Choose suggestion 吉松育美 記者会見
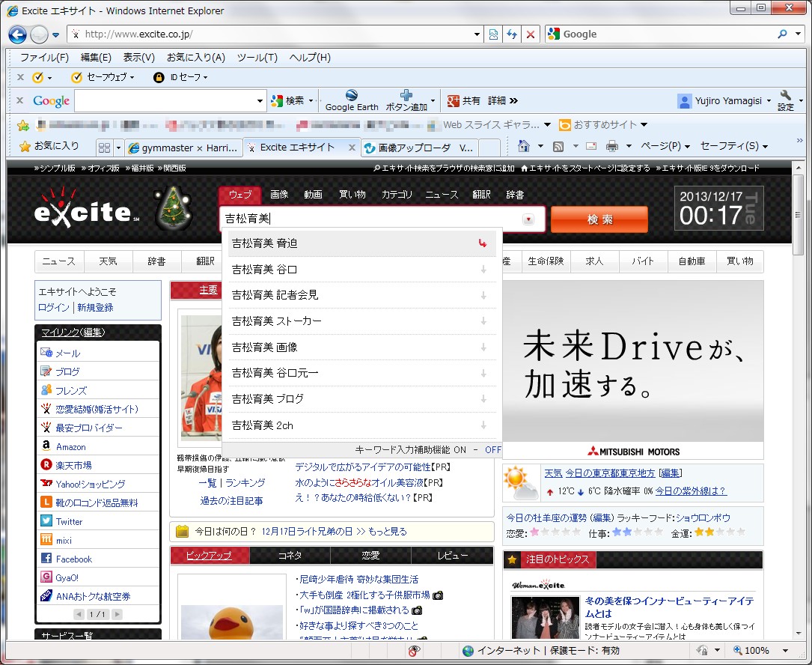812x665 pixels. click(361, 296)
